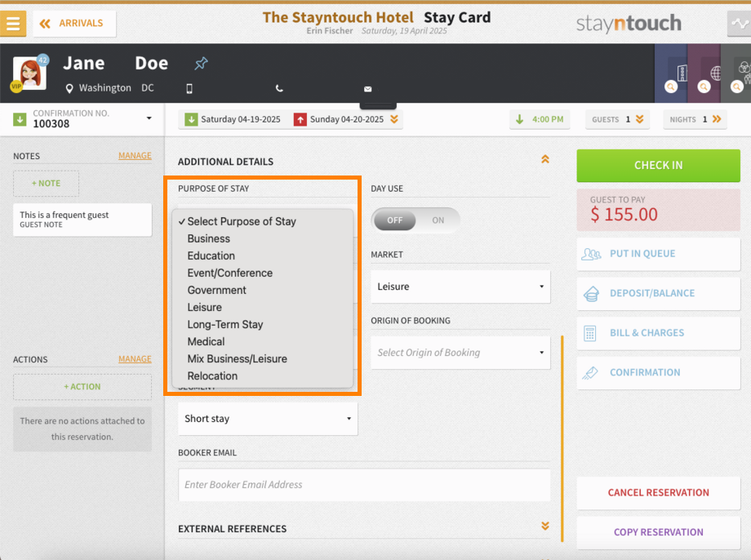Screen dimensions: 751x560
Task: Click the Put In Queue people icon
Action: coord(591,254)
